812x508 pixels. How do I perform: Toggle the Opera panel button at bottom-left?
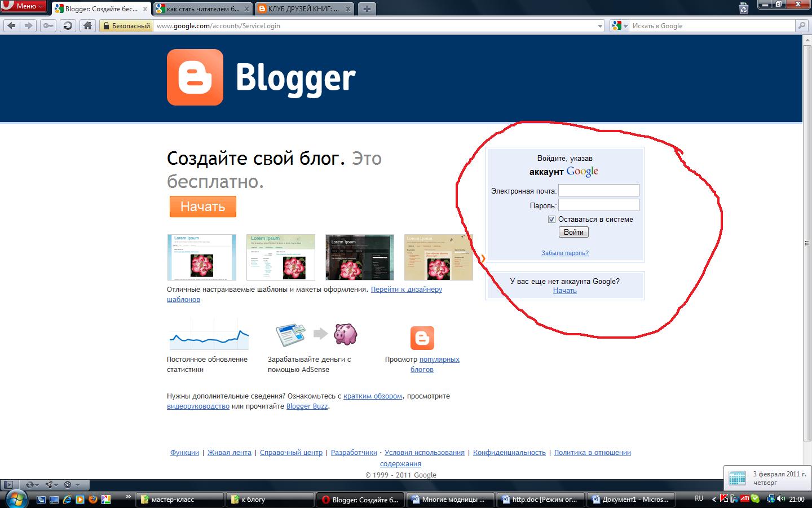8,485
